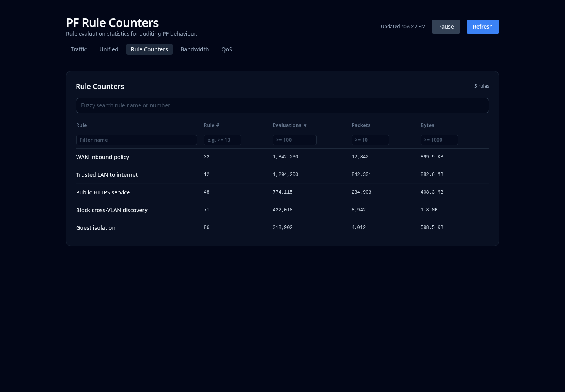Click the 1,294,200 evaluations value
Viewport: 565px width, 392px height.
coord(286,174)
